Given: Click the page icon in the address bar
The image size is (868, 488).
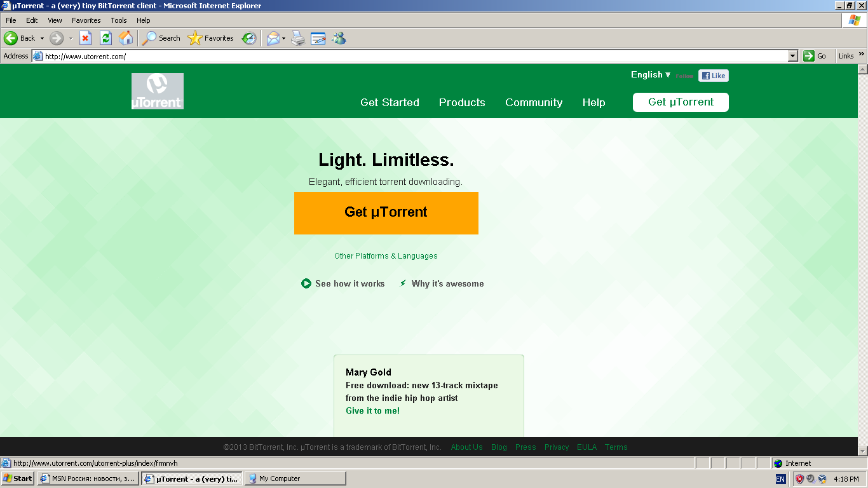Looking at the screenshot, I should 38,56.
